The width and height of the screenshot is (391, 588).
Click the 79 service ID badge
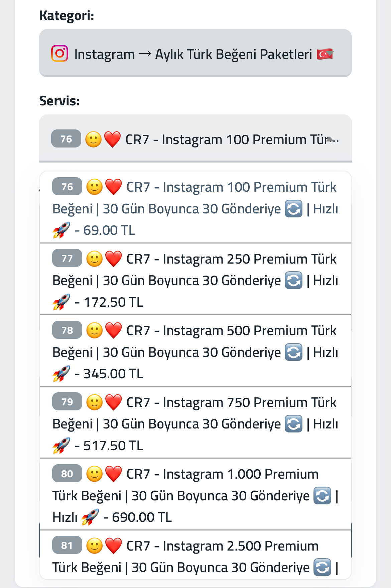click(x=67, y=401)
